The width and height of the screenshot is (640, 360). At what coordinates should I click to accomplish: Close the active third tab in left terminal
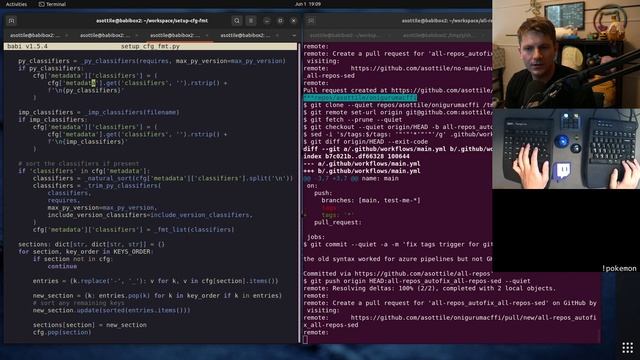[207, 36]
